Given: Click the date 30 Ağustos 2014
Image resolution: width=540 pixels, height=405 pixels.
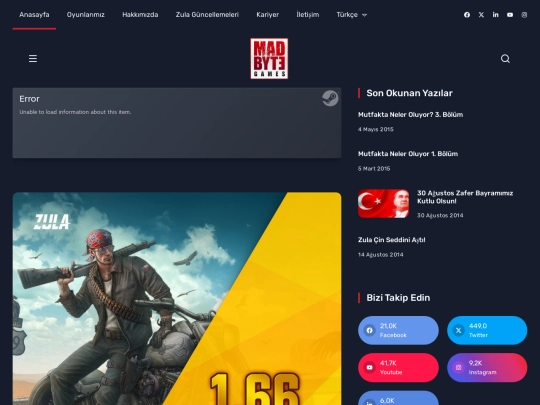Looking at the screenshot, I should coord(440,216).
